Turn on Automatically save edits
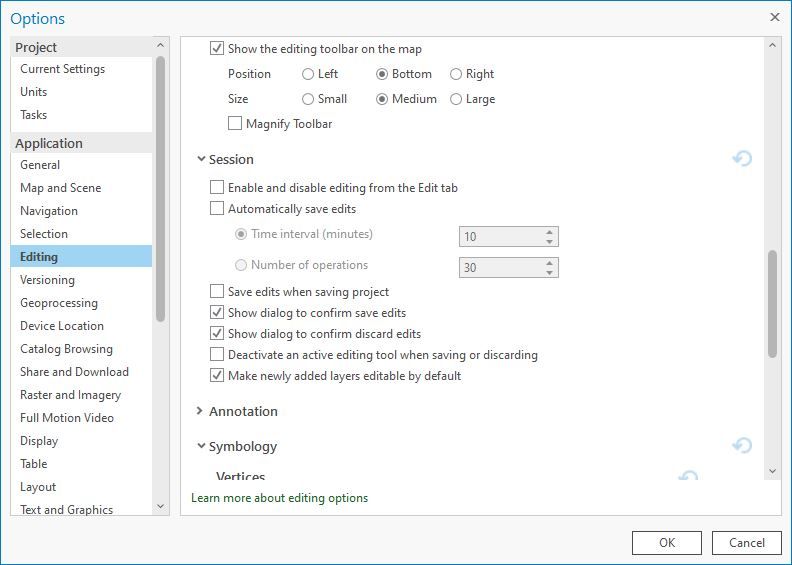Screen dimensions: 792x565 pos(217,209)
